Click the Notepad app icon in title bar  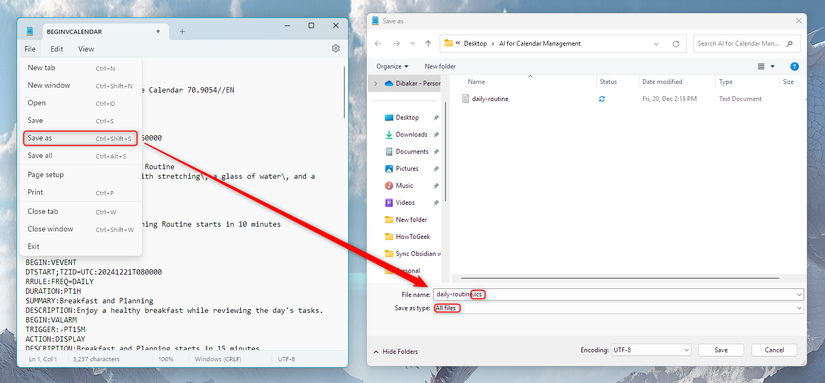click(x=30, y=32)
